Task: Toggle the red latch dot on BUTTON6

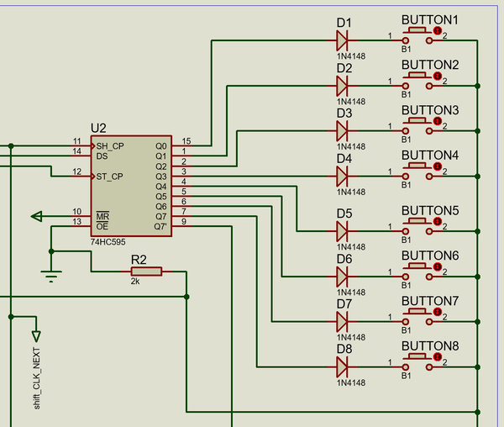Action: pos(438,266)
